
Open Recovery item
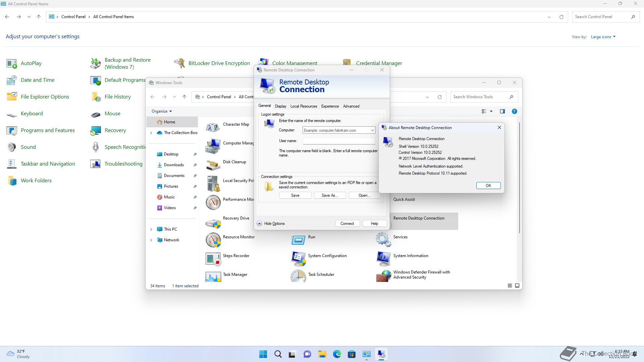(x=108, y=130)
